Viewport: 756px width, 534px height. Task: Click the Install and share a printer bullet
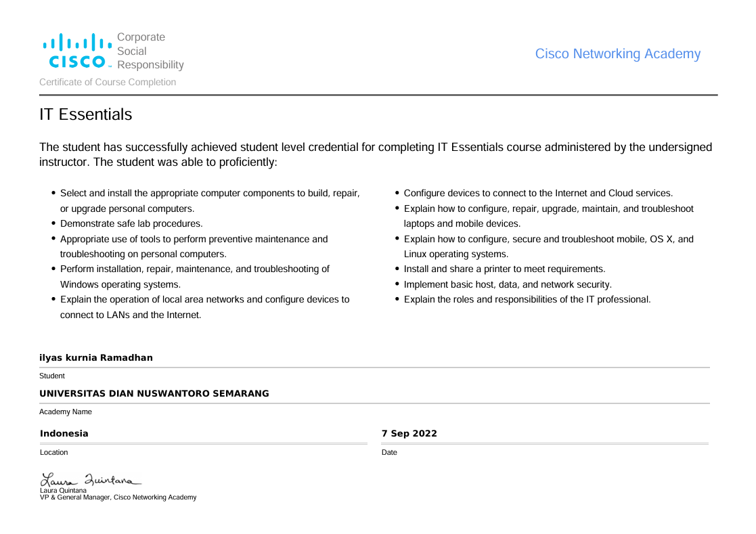[x=504, y=269]
